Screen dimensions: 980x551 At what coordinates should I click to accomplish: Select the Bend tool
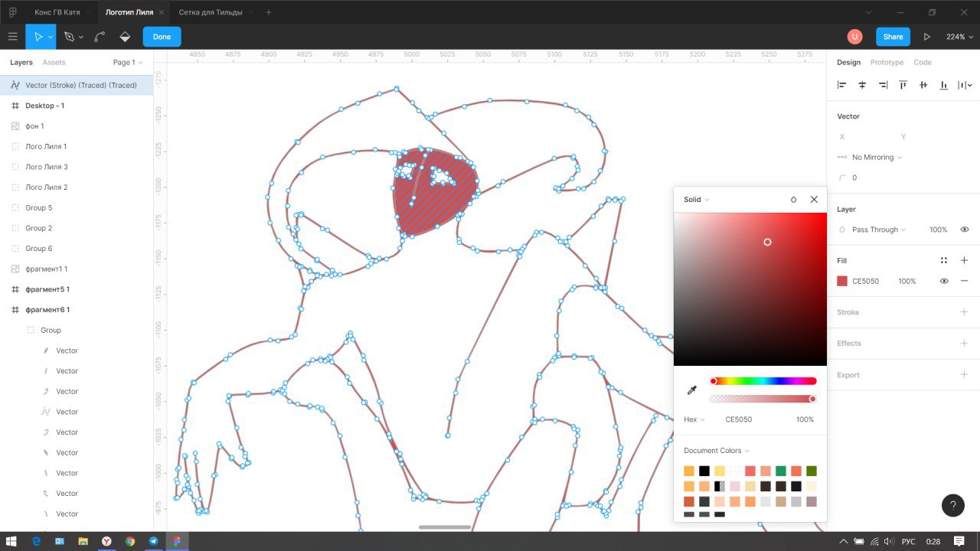[x=100, y=37]
